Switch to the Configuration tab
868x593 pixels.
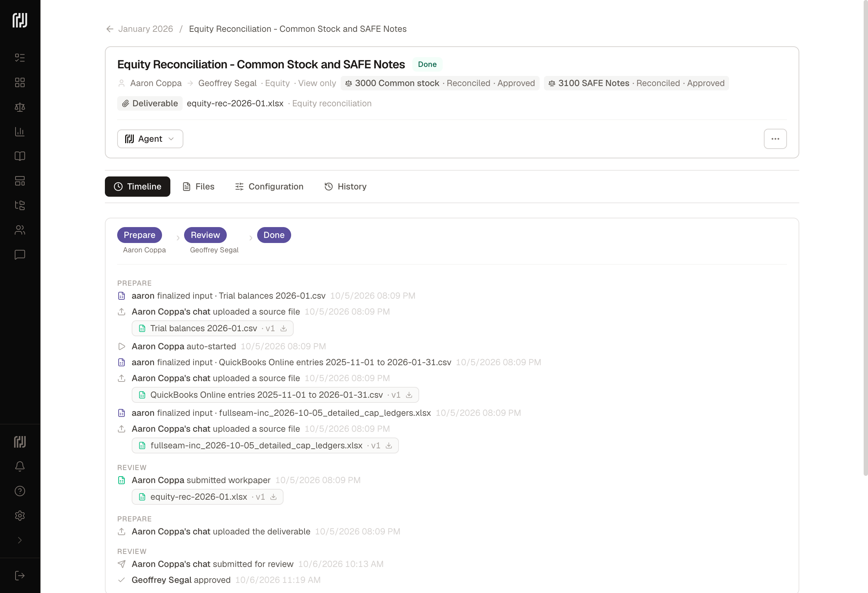[x=269, y=186]
